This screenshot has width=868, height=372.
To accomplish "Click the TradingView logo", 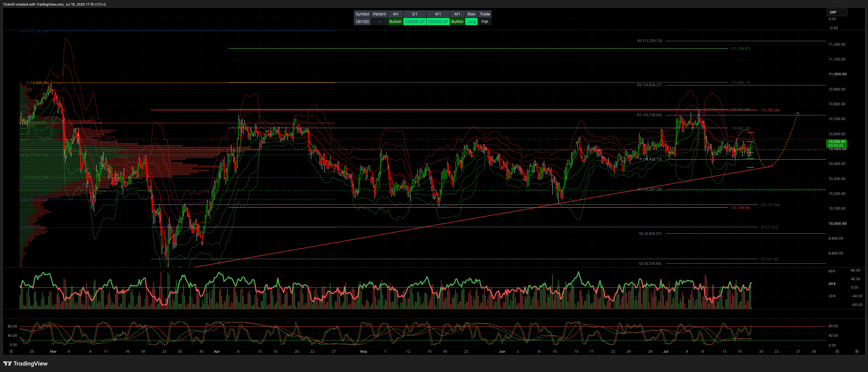I will pos(25,364).
